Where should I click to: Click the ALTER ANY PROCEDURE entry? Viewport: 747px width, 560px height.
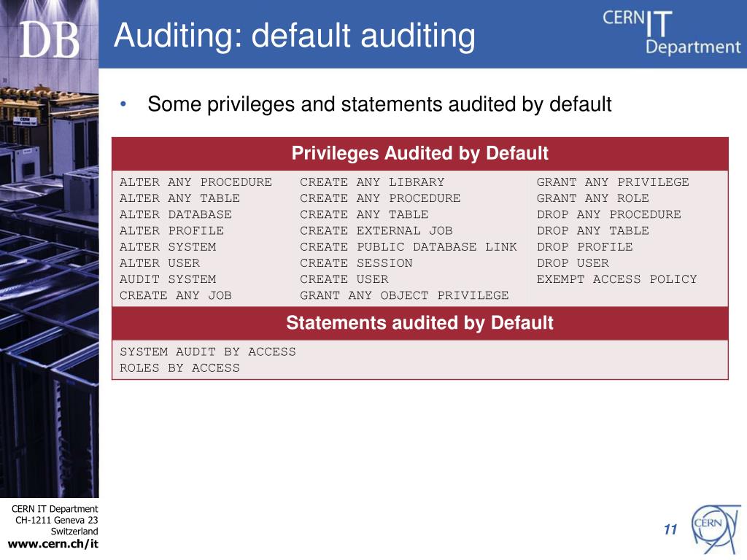click(x=196, y=182)
